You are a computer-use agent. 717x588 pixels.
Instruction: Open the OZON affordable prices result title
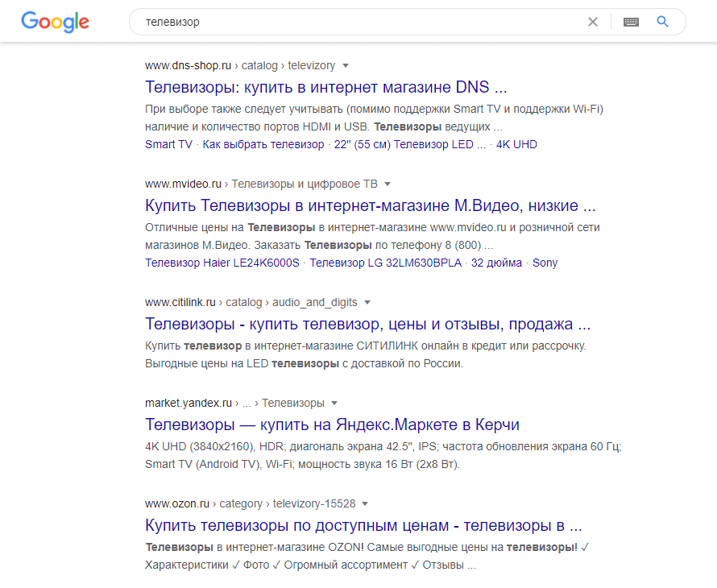363,526
